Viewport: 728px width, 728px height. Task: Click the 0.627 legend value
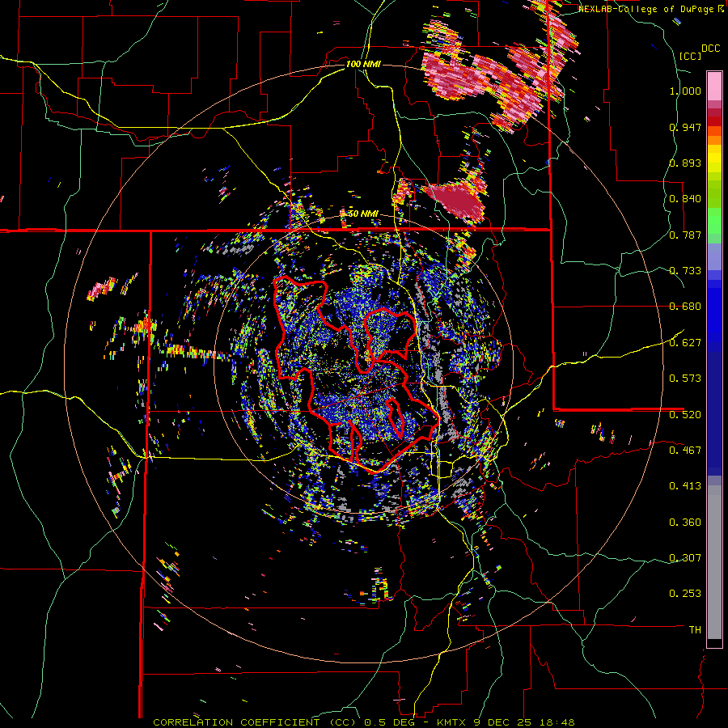685,343
